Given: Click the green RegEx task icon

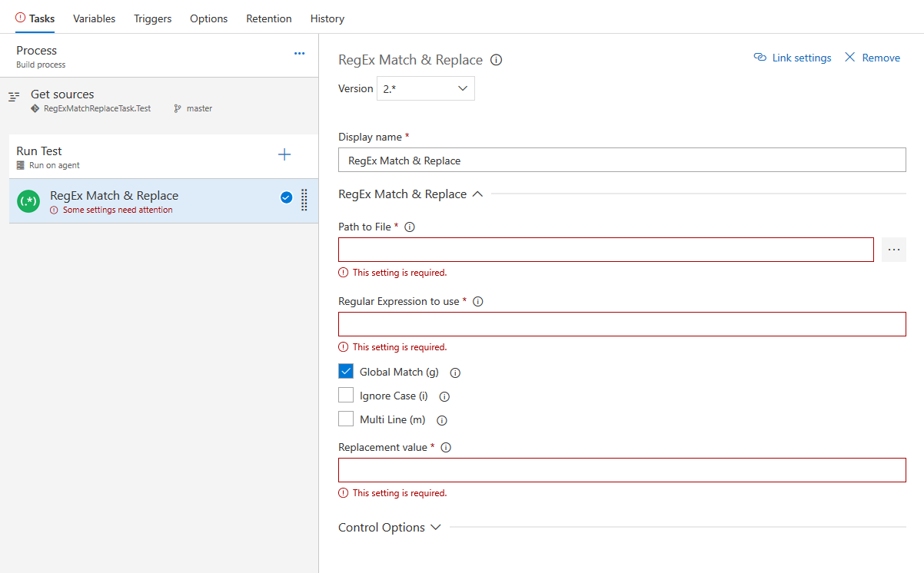Looking at the screenshot, I should click(28, 201).
